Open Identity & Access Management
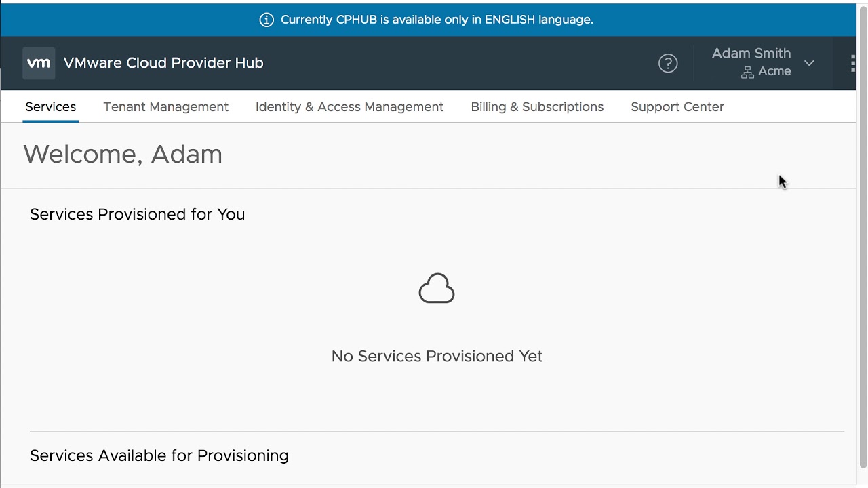This screenshot has width=868, height=488. [349, 107]
